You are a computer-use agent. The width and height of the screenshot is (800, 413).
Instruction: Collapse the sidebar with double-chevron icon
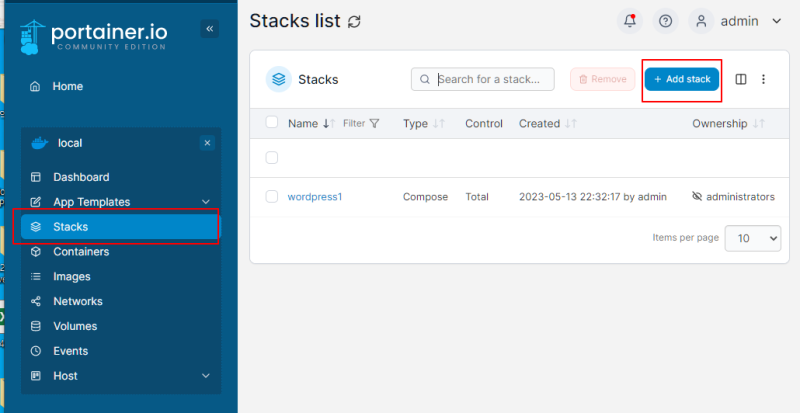(209, 29)
